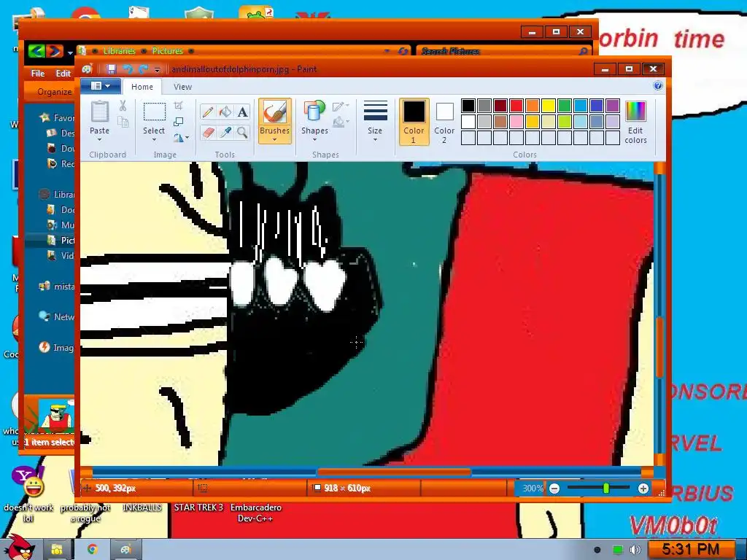Select the Text tool (A) in Paint
The image size is (747, 560).
(x=242, y=112)
